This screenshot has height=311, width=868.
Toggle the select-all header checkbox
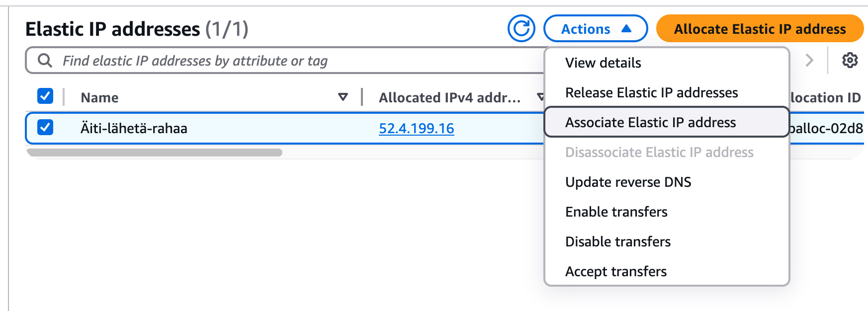point(45,96)
